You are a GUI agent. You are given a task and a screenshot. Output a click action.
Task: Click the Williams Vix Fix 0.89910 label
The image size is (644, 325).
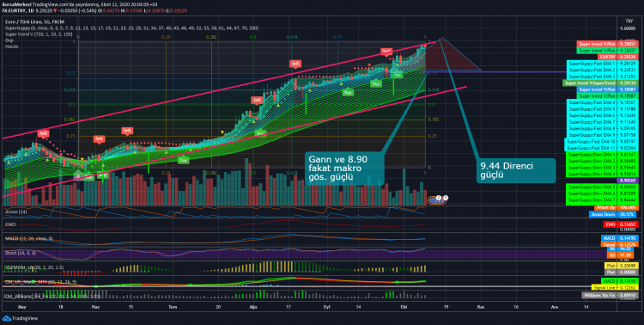click(610, 296)
